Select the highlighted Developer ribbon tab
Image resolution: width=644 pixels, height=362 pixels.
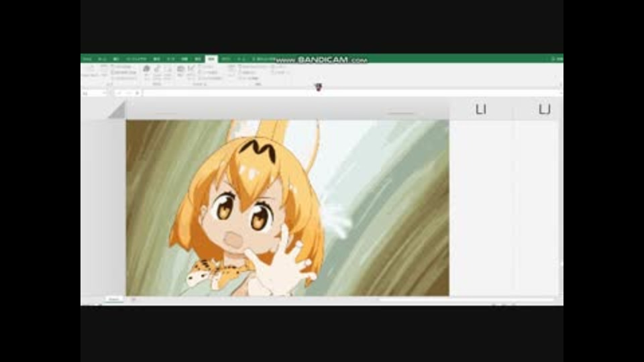tap(211, 59)
